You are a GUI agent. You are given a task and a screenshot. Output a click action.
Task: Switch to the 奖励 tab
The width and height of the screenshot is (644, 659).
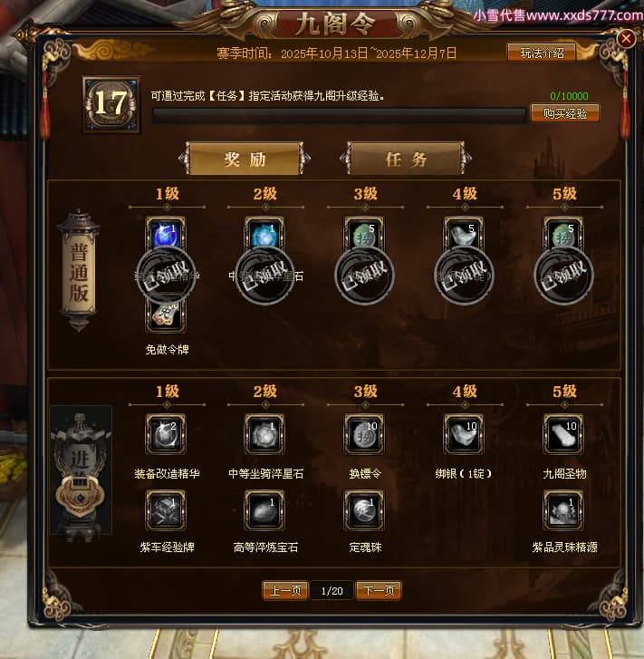(245, 160)
